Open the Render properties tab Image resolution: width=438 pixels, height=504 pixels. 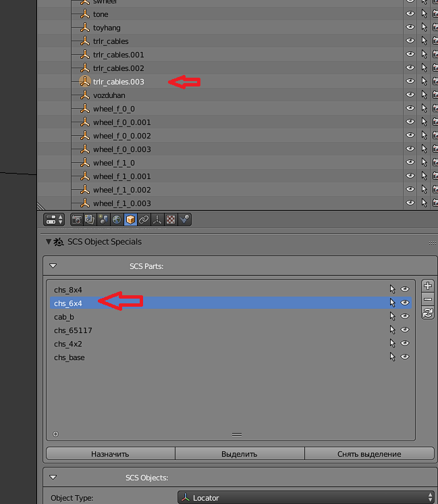tap(77, 220)
